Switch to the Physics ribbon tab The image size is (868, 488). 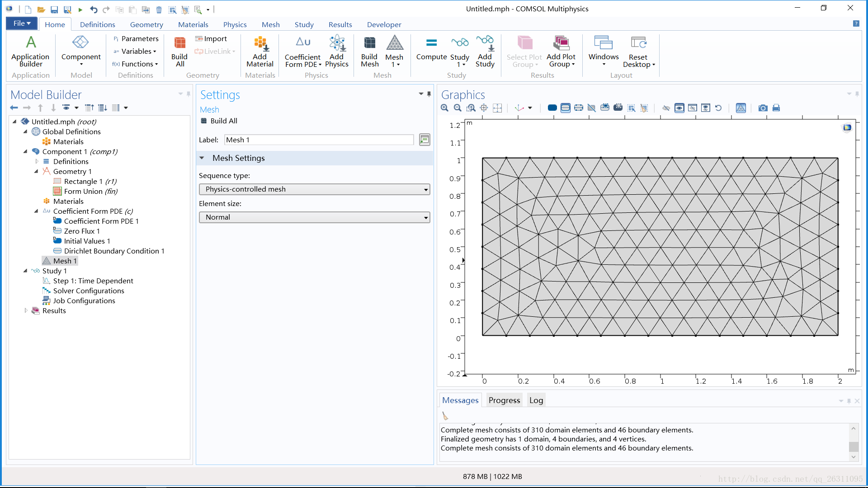[x=235, y=24]
